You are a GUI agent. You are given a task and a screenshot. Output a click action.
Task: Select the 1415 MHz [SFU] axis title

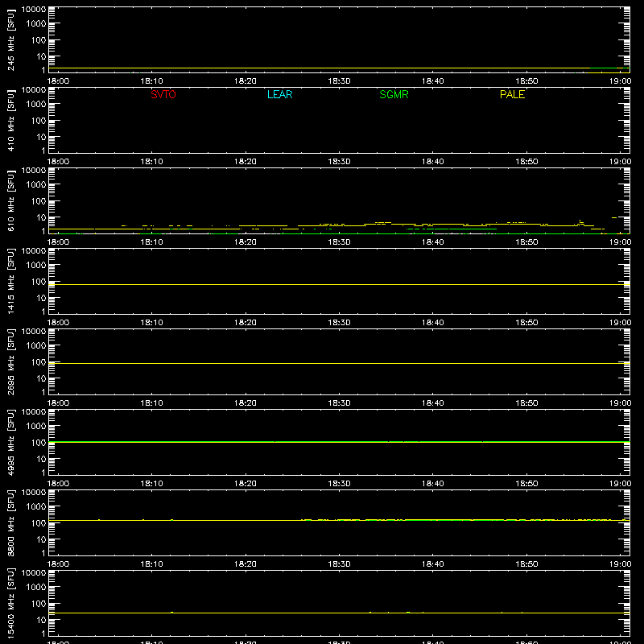[x=11, y=281]
